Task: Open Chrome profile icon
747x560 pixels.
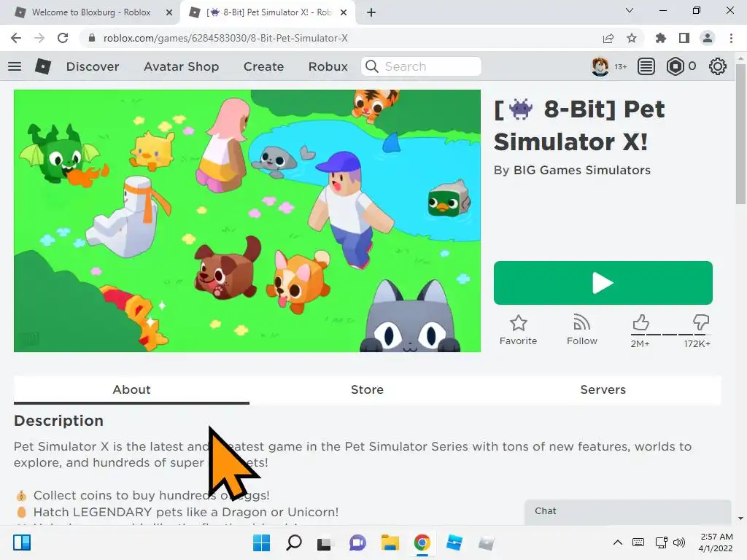Action: pyautogui.click(x=708, y=38)
